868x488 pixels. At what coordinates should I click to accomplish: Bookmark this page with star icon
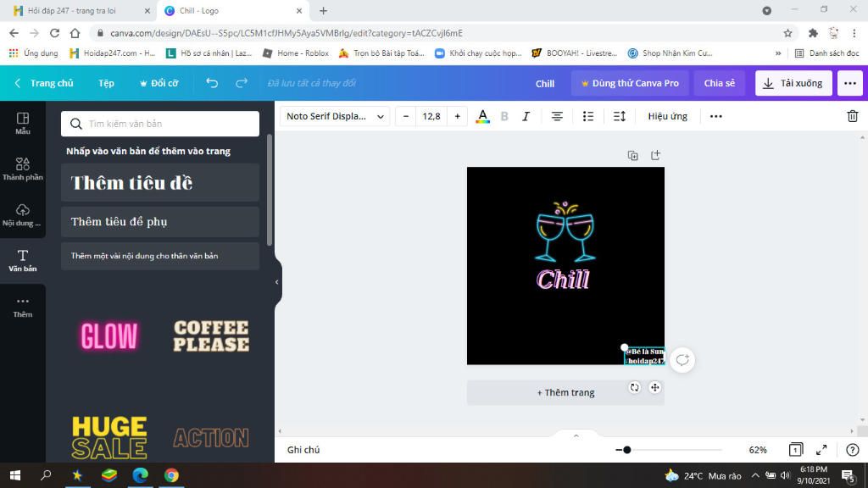(x=787, y=33)
